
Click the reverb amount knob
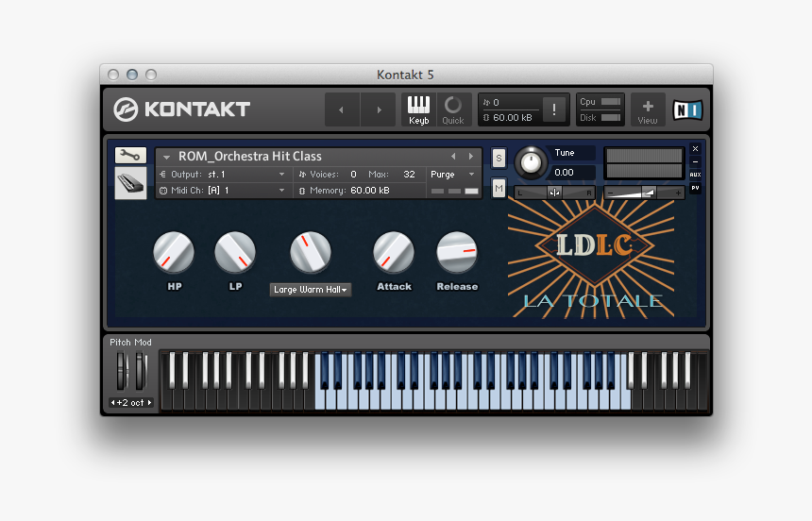tap(311, 252)
